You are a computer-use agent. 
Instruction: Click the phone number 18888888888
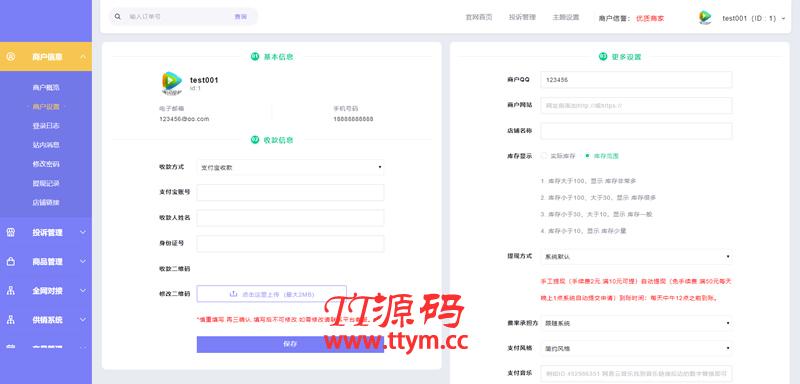pyautogui.click(x=353, y=119)
